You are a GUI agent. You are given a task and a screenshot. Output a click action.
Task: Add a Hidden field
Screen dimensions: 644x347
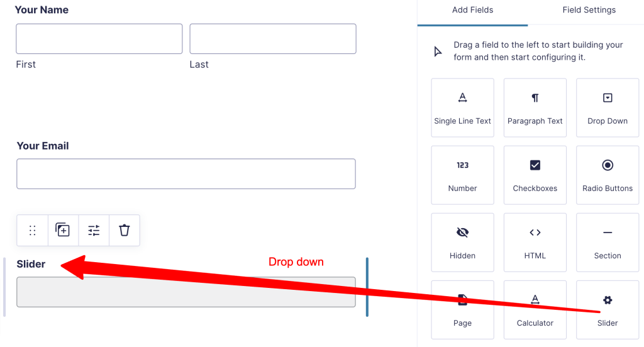(462, 242)
